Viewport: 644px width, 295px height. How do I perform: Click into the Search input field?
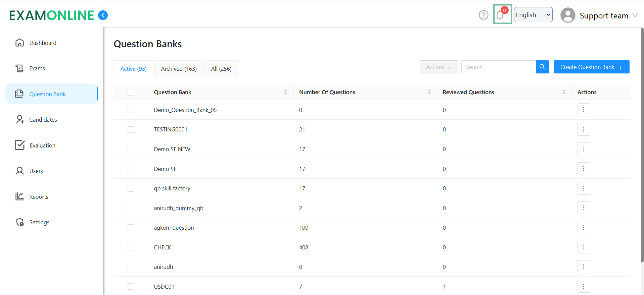(498, 67)
